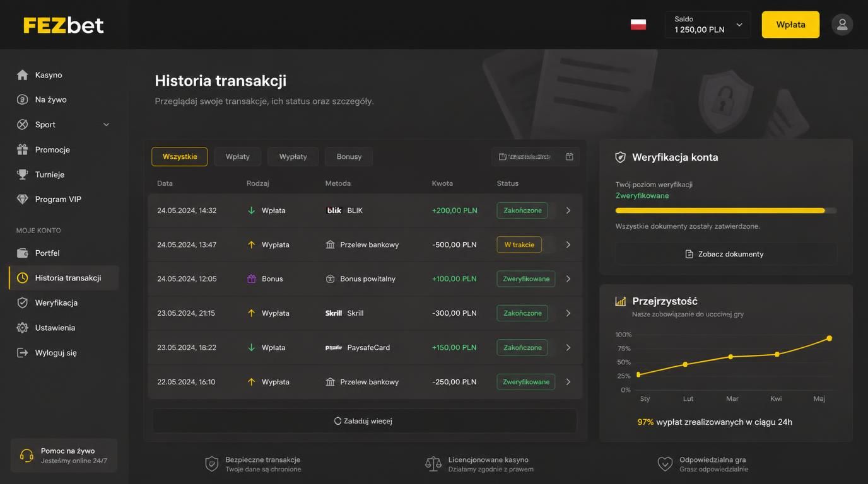Click the scales icon for Licencjonowane kasyno
Image resolution: width=868 pixels, height=484 pixels.
pyautogui.click(x=433, y=464)
